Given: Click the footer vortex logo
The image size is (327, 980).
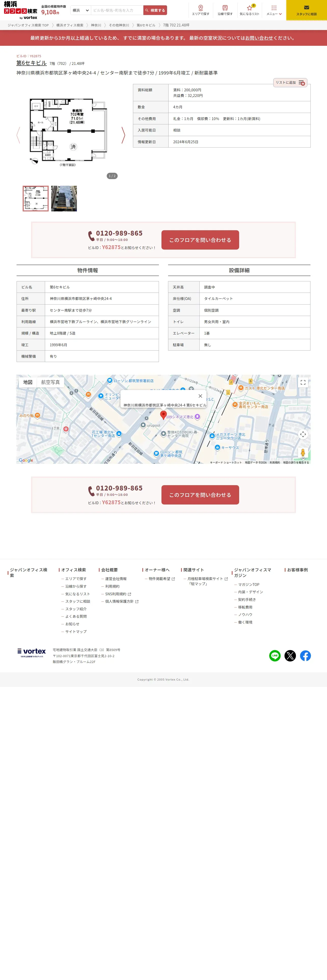Looking at the screenshot, I should pyautogui.click(x=32, y=653).
